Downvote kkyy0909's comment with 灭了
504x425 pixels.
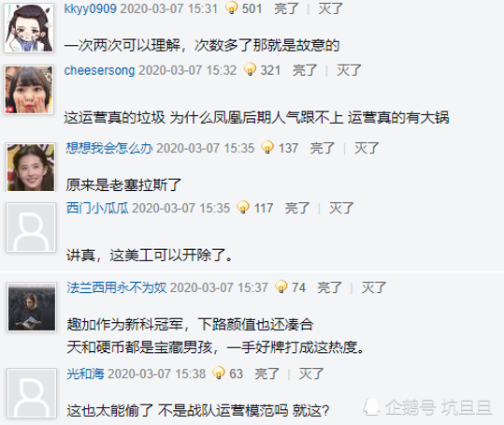(x=330, y=8)
